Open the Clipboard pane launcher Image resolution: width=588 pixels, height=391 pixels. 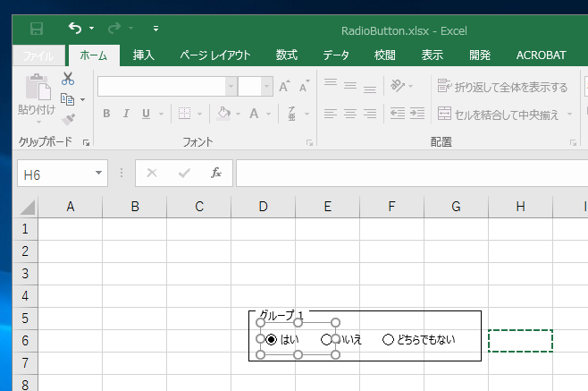(x=87, y=142)
